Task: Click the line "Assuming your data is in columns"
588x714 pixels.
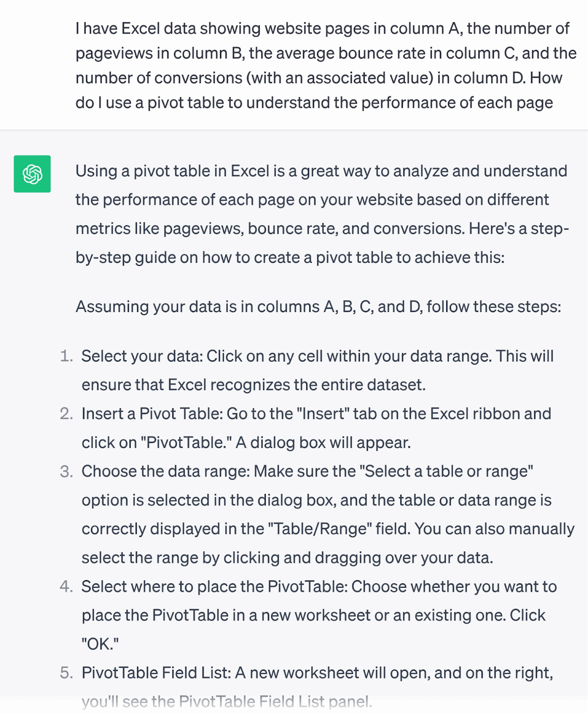Action: pos(318,307)
